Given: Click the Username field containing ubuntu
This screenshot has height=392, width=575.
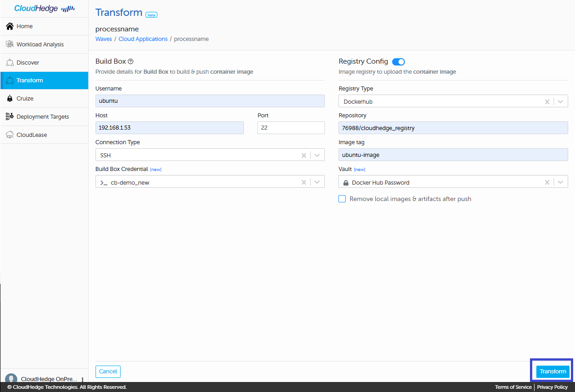Looking at the screenshot, I should pos(210,101).
